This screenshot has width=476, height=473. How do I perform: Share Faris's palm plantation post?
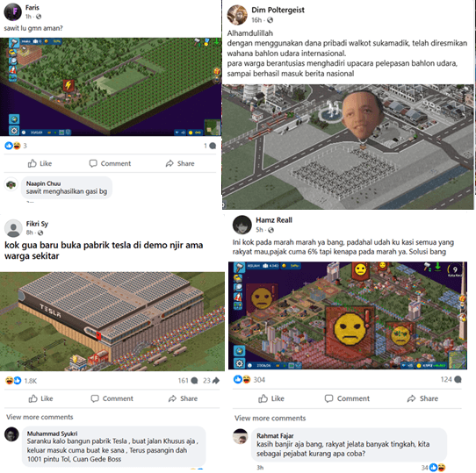tap(180, 163)
